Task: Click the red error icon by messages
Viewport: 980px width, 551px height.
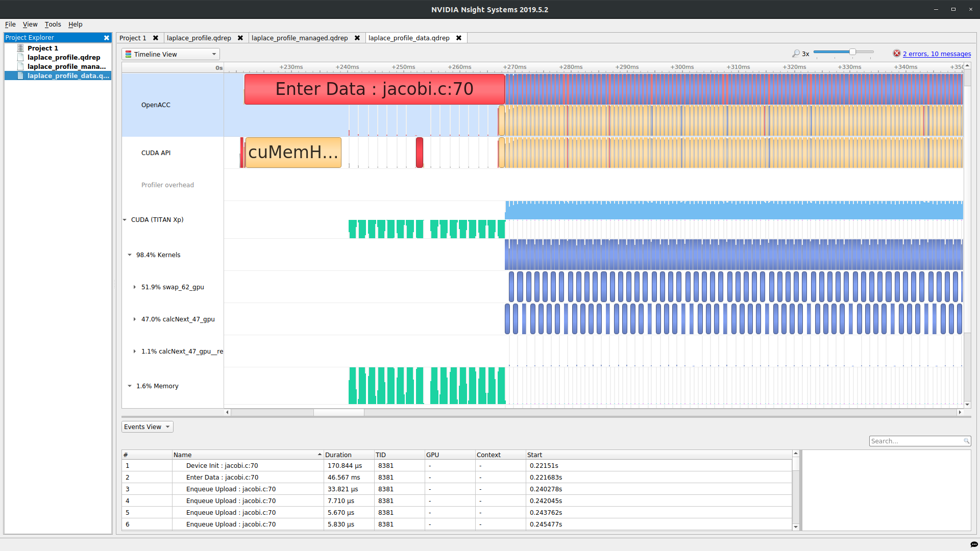Action: 896,54
